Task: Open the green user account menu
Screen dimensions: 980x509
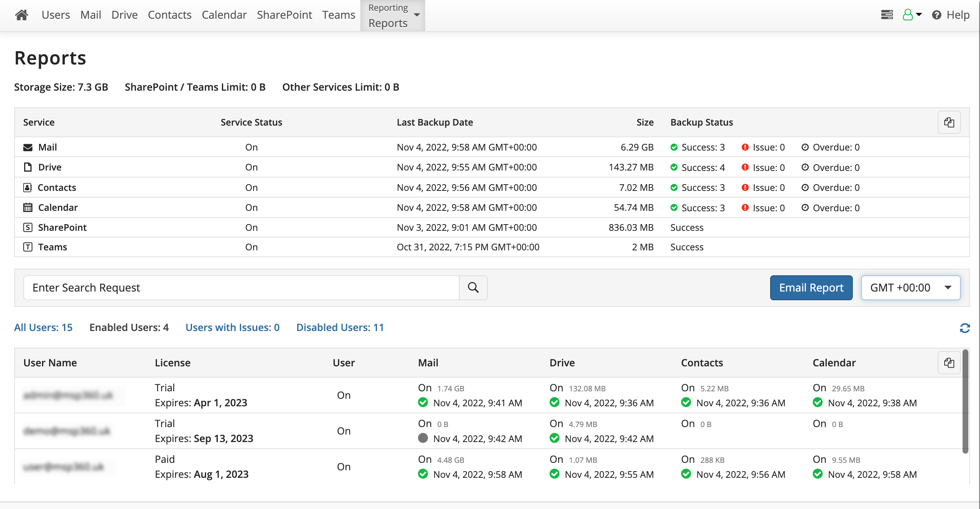Action: 912,15
